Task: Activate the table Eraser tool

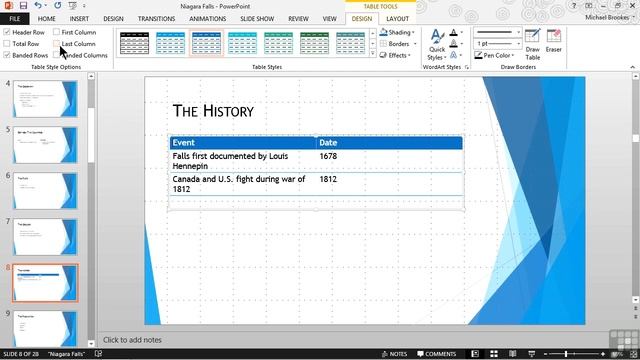Action: 553,41
